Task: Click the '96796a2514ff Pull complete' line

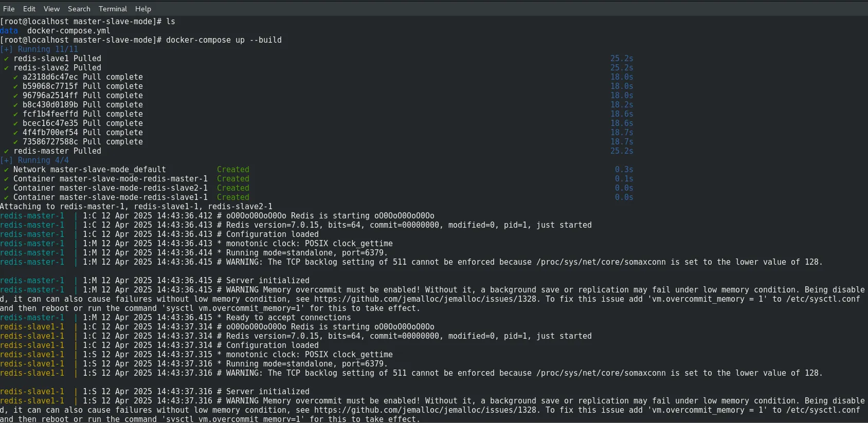Action: [x=78, y=96]
